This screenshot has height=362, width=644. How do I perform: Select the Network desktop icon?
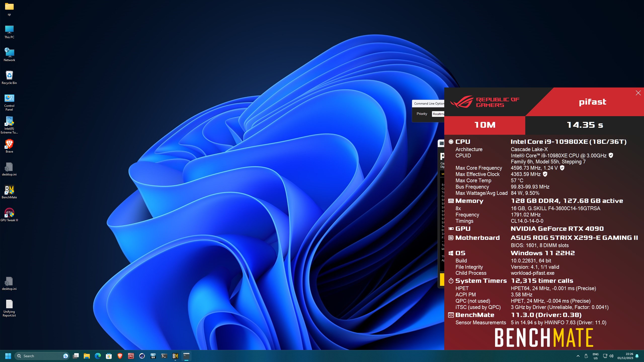(9, 55)
